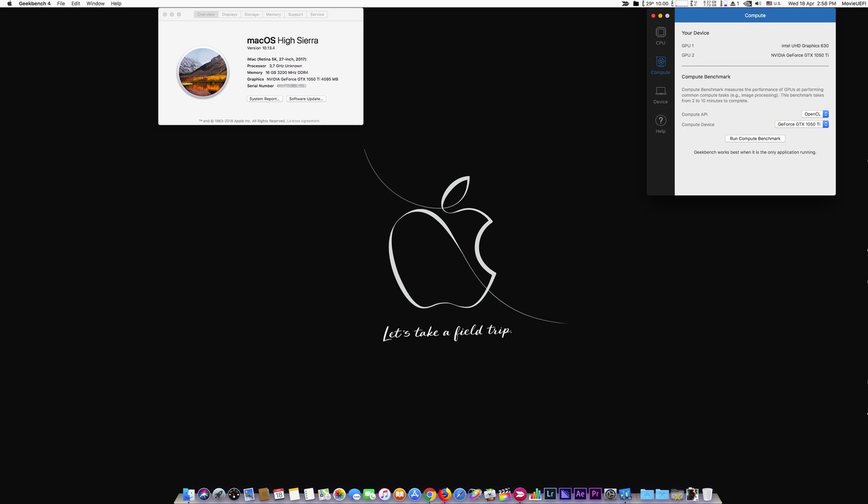Open the Edit menu
The width and height of the screenshot is (868, 504).
coord(76,3)
